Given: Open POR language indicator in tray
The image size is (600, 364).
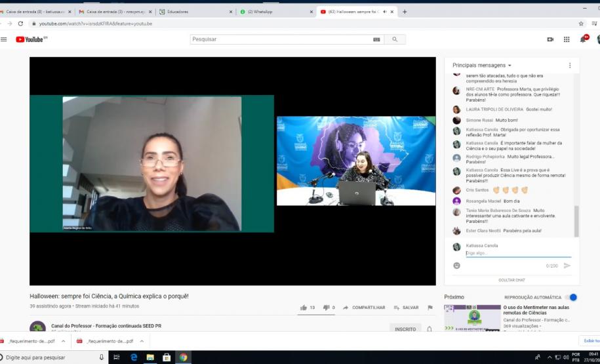Looking at the screenshot, I should click(x=576, y=357).
